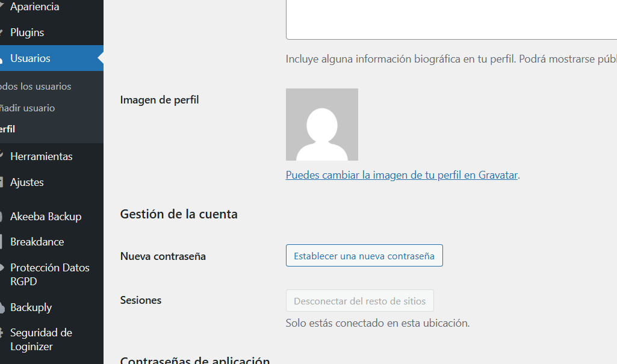The image size is (617, 364).
Task: Click the Apariencia brush icon in sidebar
Action: [x=2, y=7]
